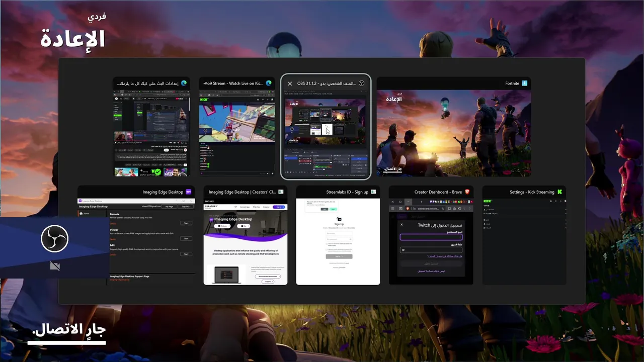
Task: Click the icon beside Imaging Edge Desktop | Creators' Cl... title
Action: (x=281, y=192)
